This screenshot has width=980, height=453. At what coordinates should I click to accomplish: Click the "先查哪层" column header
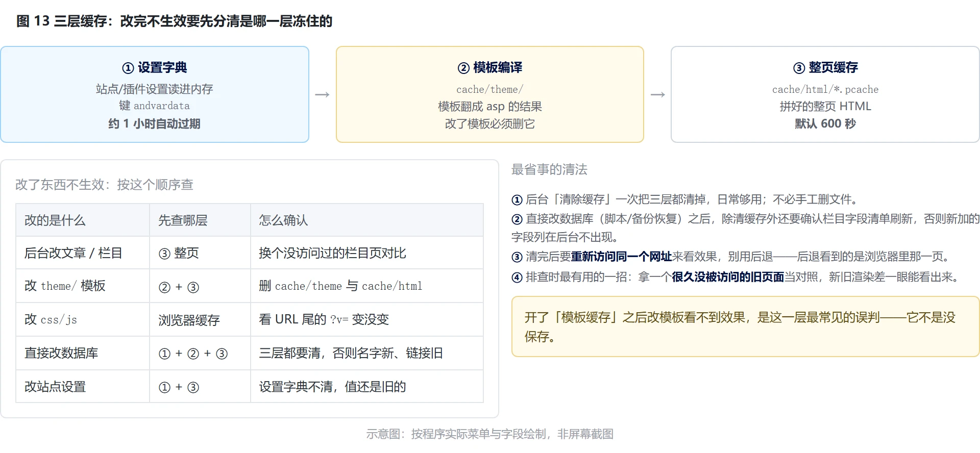(x=200, y=220)
